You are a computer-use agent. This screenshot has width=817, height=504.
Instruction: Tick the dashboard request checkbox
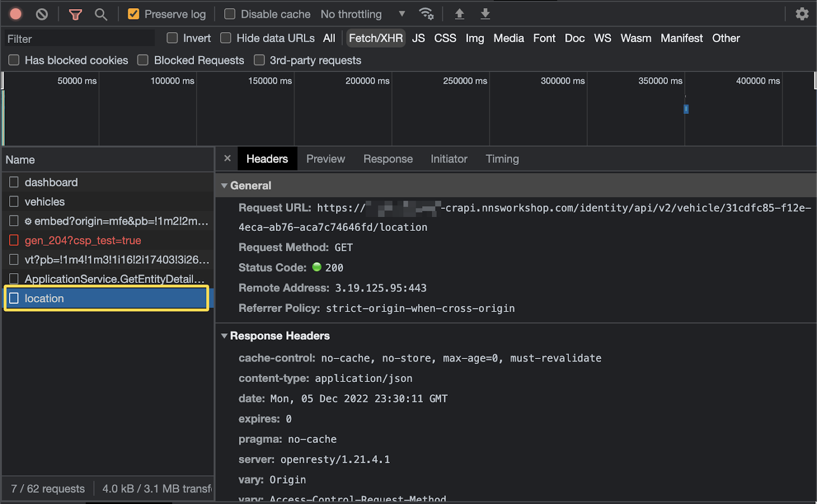[14, 182]
